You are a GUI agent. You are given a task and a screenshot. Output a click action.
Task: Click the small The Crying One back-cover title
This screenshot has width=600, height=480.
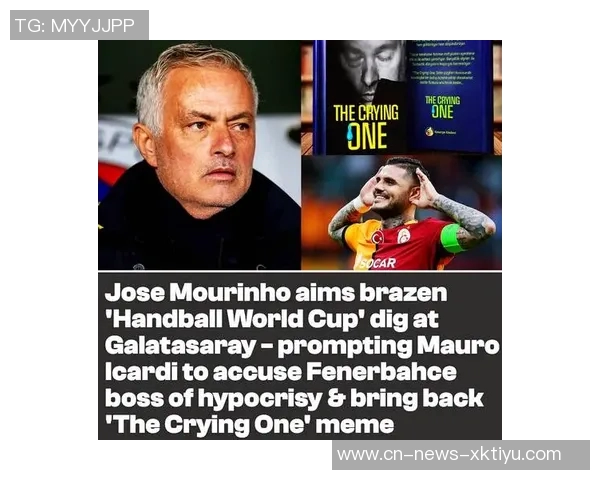click(443, 107)
